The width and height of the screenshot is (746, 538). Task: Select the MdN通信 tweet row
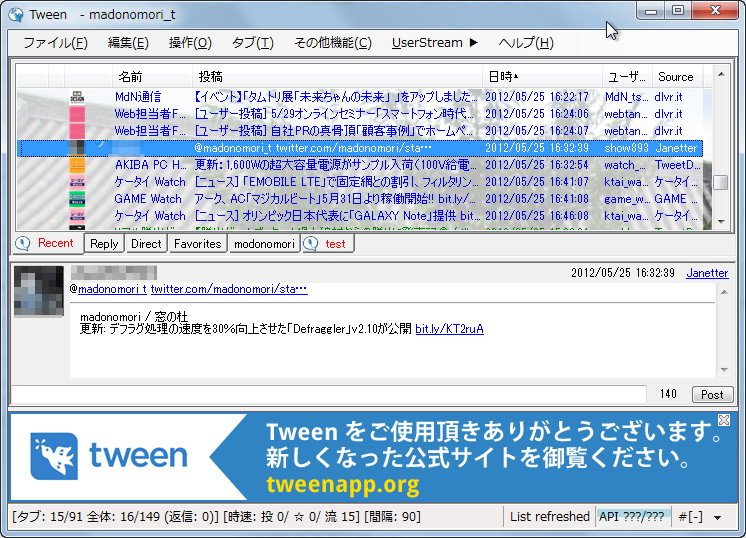(360, 97)
